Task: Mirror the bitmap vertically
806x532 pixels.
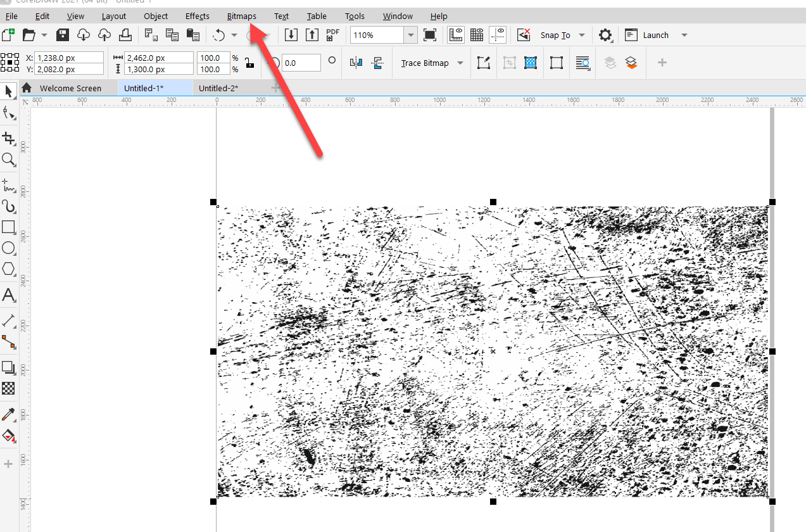Action: pos(377,63)
